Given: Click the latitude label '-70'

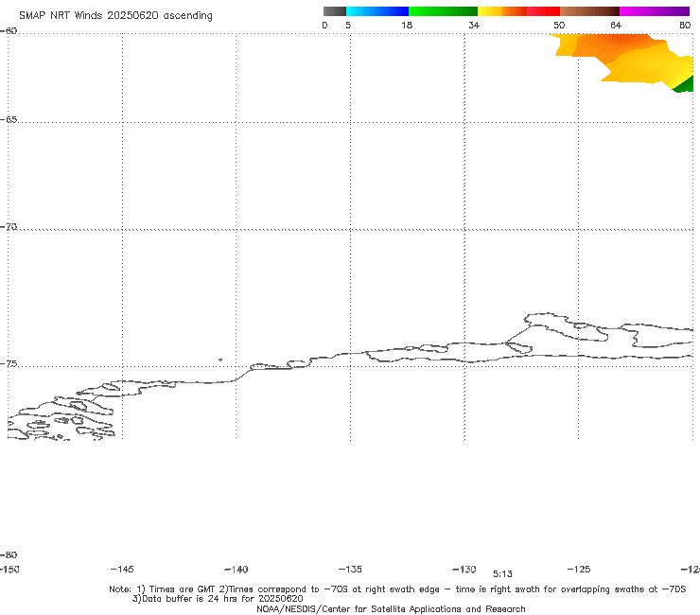Looking at the screenshot, I should [x=9, y=227].
